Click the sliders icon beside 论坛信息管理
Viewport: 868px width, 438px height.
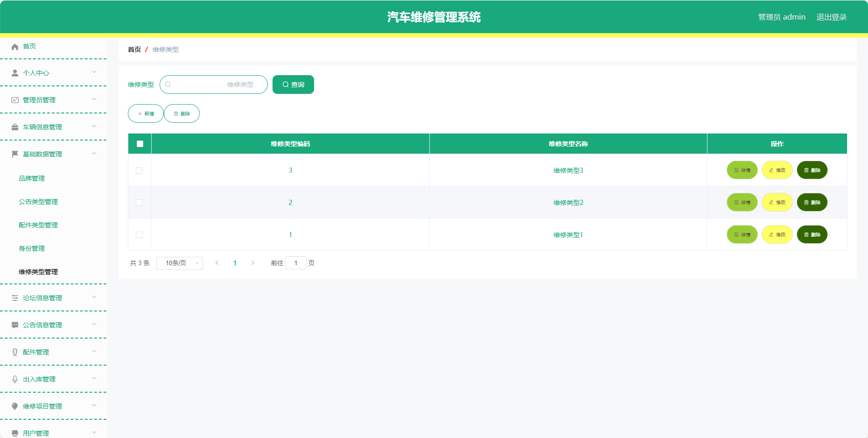[x=15, y=298]
